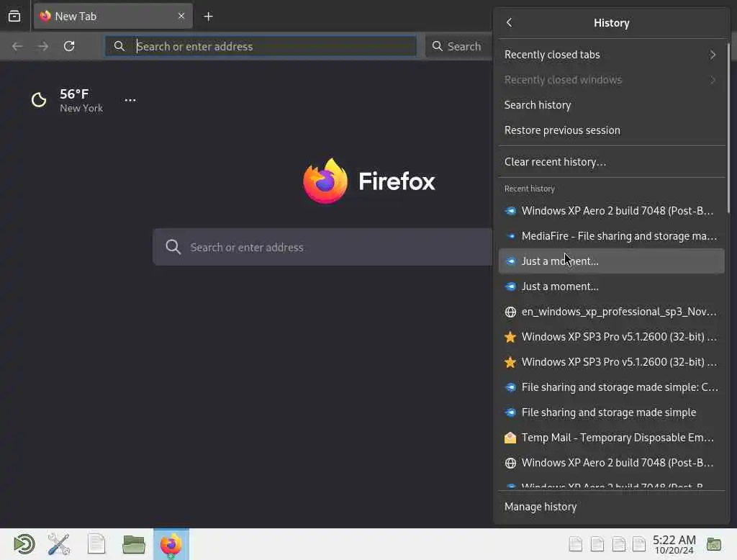Viewport: 737px width, 560px height.
Task: Click the first system tray document icon
Action: [x=575, y=544]
